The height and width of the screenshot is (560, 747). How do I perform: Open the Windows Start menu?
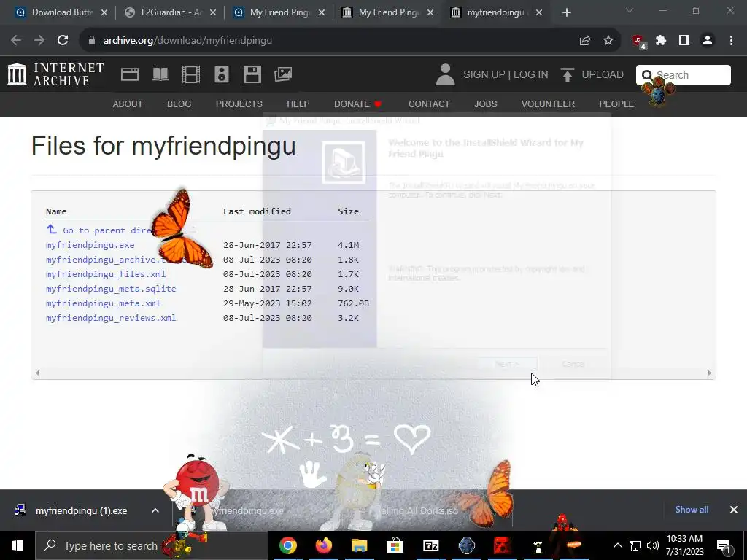tap(18, 545)
